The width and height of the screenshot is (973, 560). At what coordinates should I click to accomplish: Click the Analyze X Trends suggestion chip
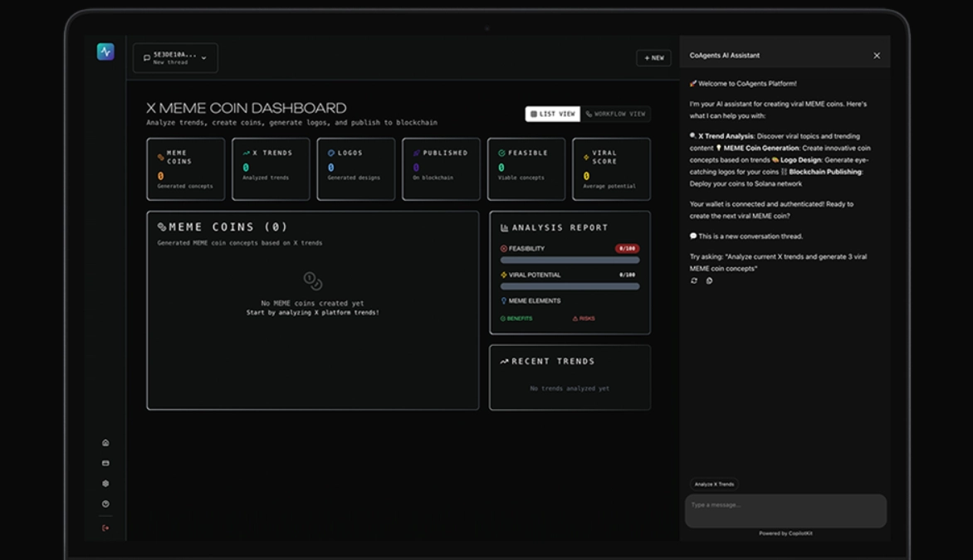[714, 485]
